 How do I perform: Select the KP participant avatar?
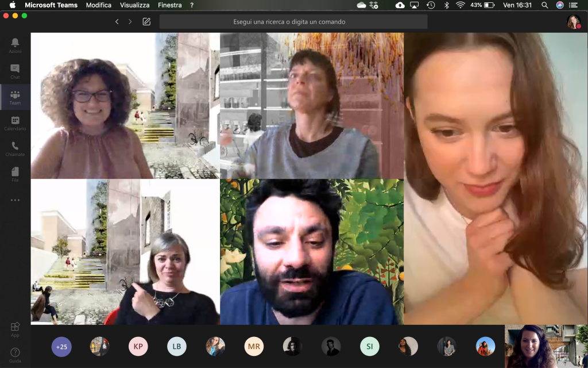(x=138, y=347)
